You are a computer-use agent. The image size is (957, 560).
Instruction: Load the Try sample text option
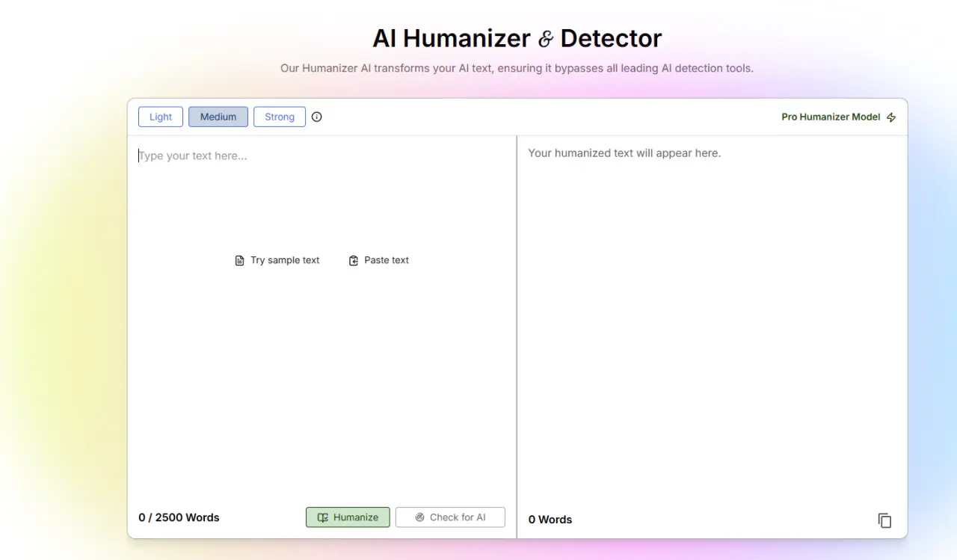click(277, 260)
